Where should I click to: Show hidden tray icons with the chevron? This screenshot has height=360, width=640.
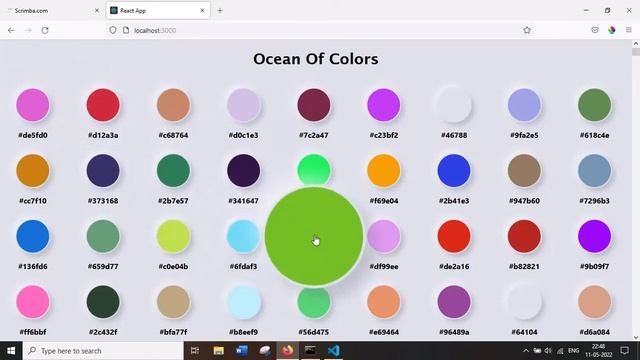pyautogui.click(x=526, y=351)
